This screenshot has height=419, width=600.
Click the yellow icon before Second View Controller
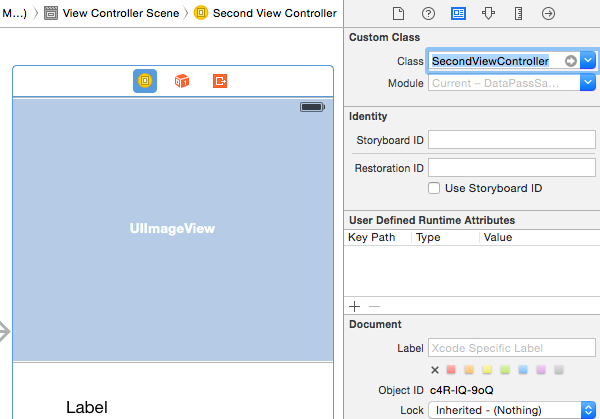[x=201, y=13]
